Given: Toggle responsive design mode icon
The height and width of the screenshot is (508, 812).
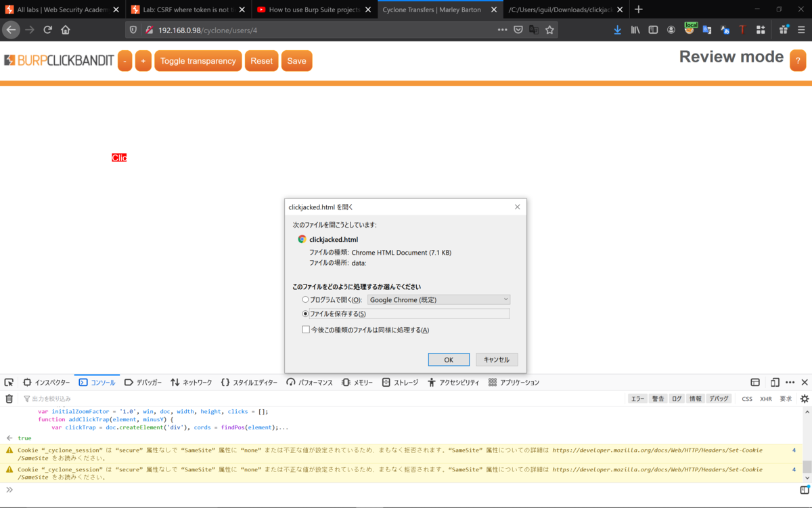Looking at the screenshot, I should point(775,383).
